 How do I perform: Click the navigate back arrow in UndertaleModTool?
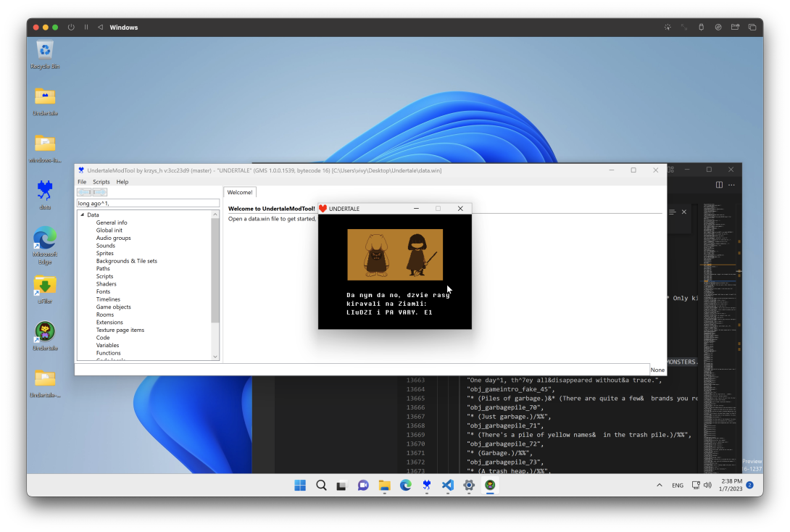(x=84, y=192)
